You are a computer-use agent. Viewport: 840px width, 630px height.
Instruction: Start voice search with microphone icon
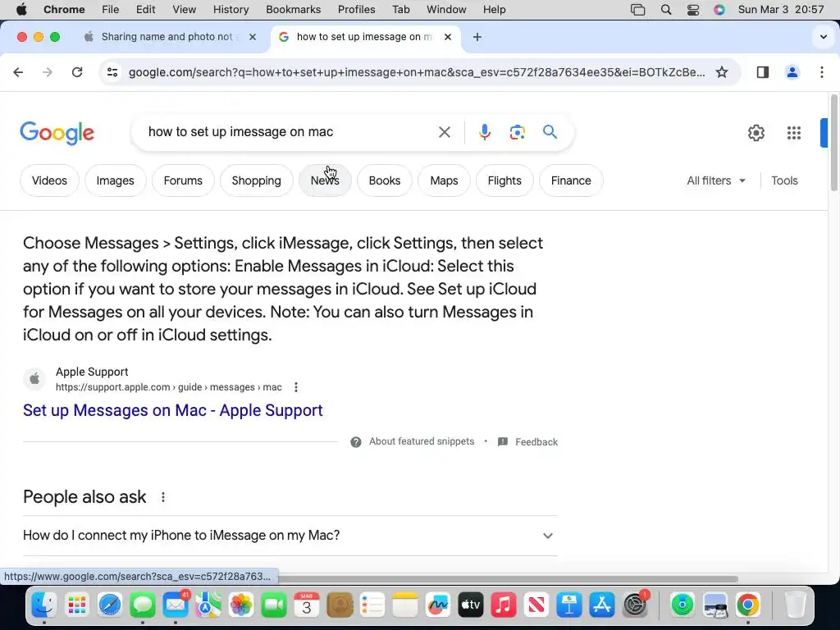[484, 132]
